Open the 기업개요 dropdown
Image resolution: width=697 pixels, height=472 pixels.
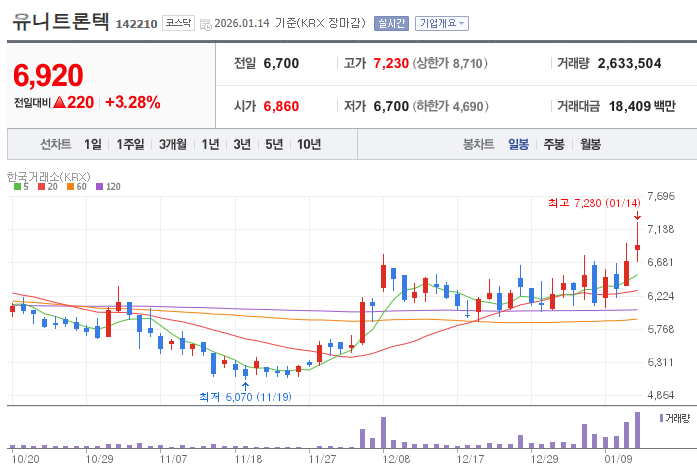click(441, 23)
